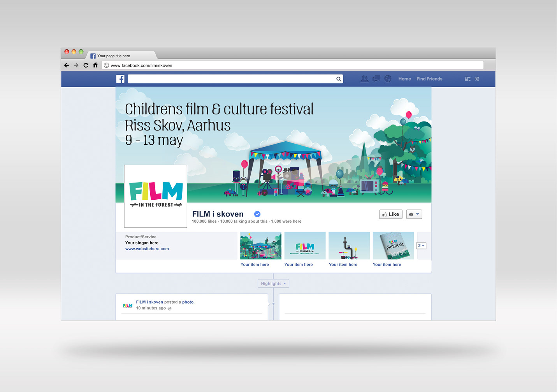Click Find Friends in navigation

coord(429,79)
